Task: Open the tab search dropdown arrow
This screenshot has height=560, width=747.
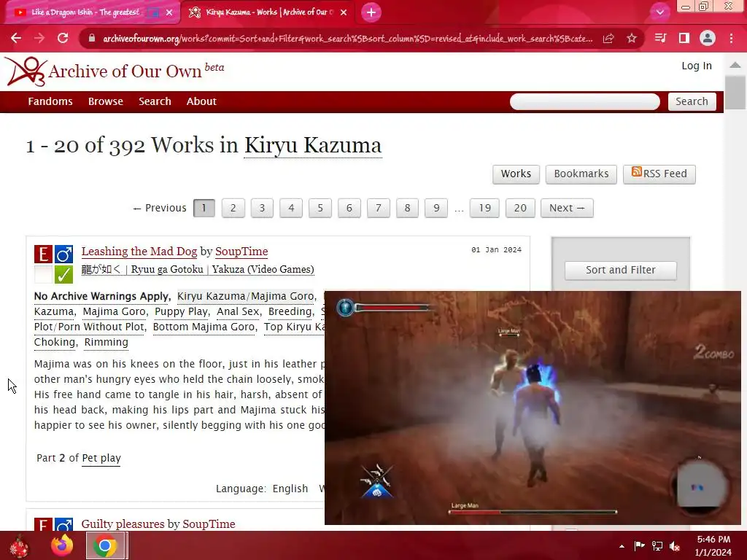Action: [x=659, y=12]
